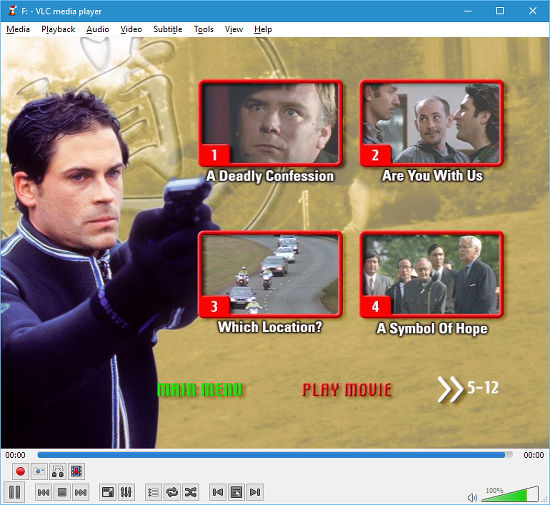Select chapter 1 thumbnail
Image resolution: width=550 pixels, height=505 pixels.
click(270, 123)
